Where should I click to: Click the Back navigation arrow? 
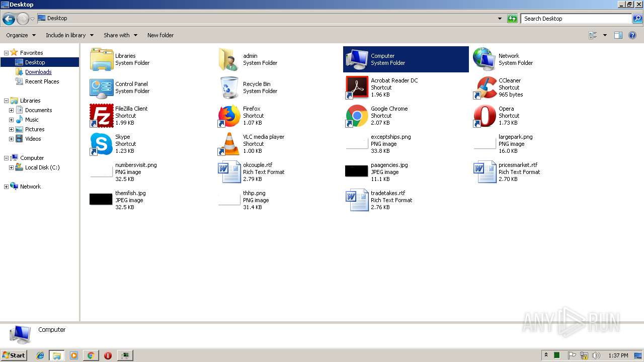click(9, 19)
